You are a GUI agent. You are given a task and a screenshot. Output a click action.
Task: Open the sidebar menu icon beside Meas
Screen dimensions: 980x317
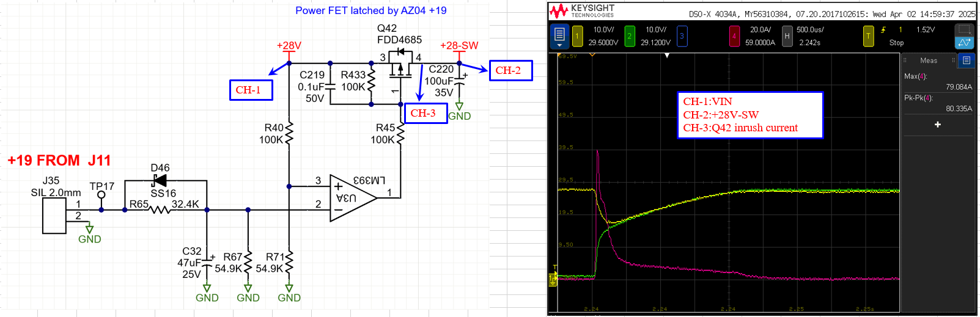[x=967, y=60]
